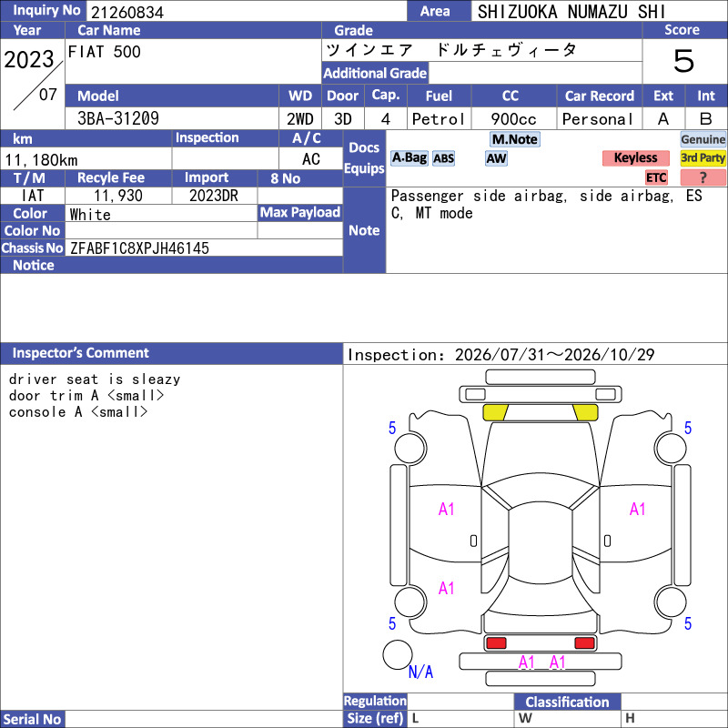Select the chassis number ZFABF1C8XPJH46145

[x=139, y=248]
